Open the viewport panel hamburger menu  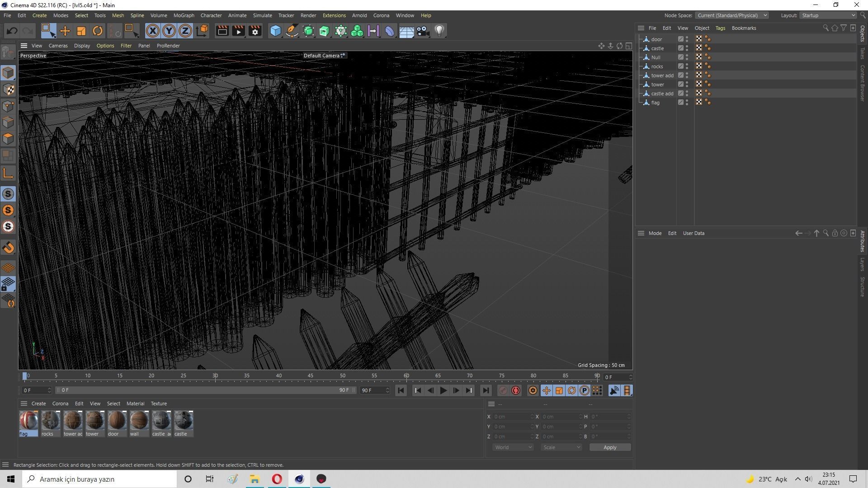point(24,46)
